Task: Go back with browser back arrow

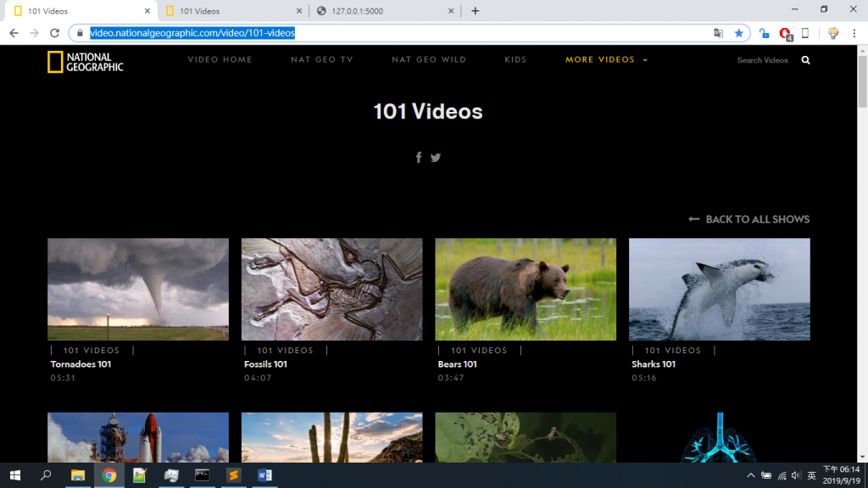Action: coord(14,33)
